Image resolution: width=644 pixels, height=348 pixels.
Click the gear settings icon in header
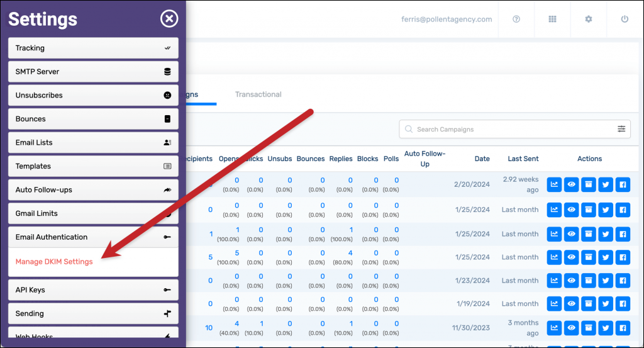click(x=589, y=19)
